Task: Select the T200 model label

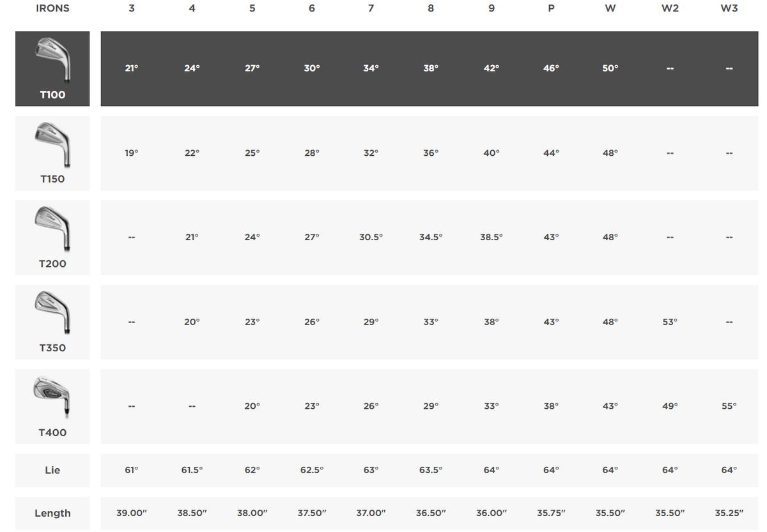Action: [x=52, y=263]
